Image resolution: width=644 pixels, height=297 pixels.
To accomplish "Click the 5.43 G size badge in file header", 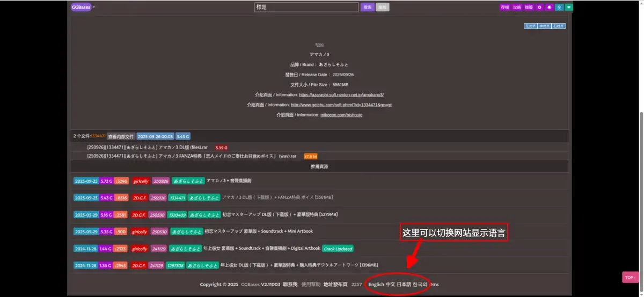I will 183,136.
